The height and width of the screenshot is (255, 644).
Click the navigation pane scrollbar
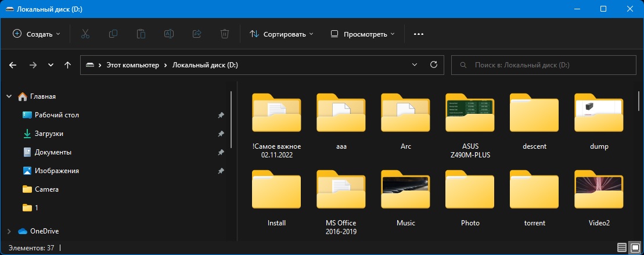point(231,120)
